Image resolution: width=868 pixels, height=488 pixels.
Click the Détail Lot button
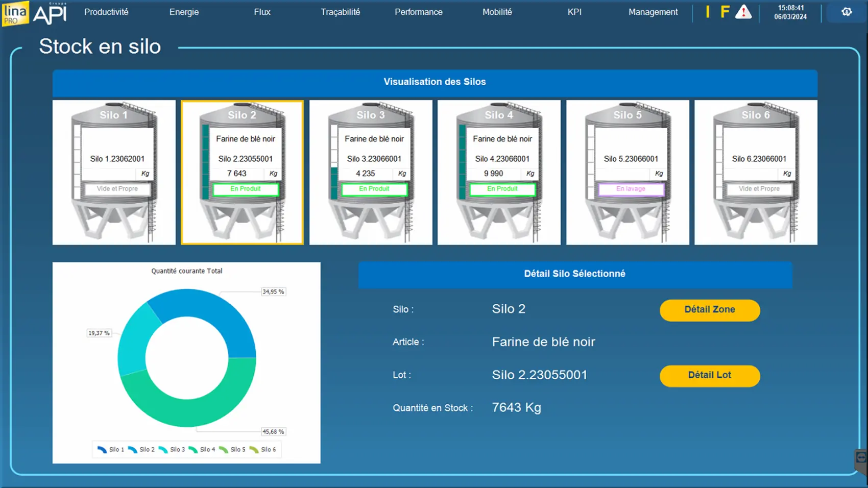(709, 375)
